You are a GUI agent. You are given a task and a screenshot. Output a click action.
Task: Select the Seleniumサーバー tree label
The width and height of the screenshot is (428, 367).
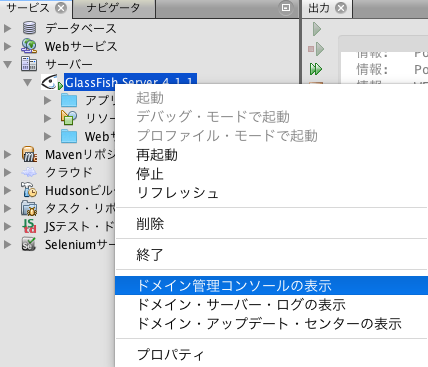pyautogui.click(x=80, y=244)
